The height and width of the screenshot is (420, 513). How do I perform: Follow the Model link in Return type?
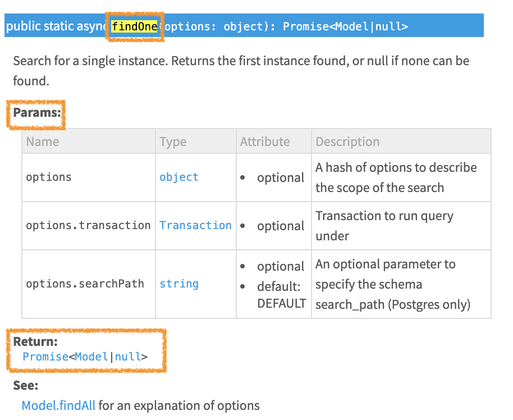click(91, 357)
